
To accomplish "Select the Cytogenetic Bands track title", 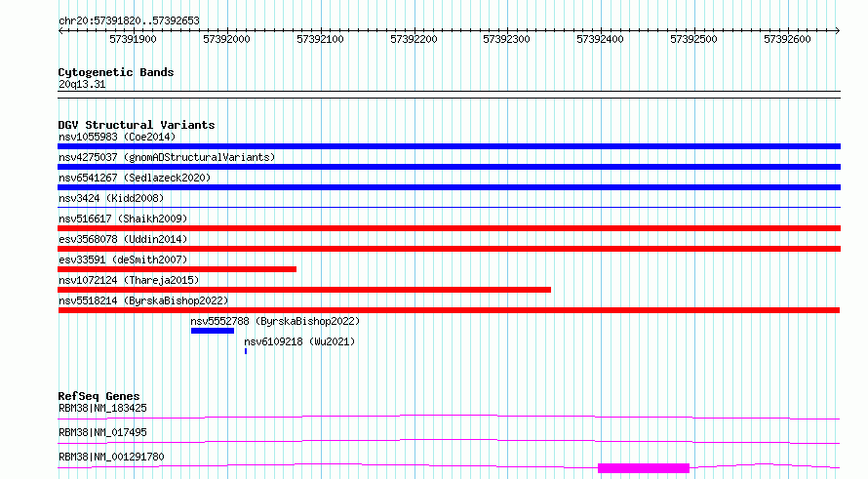I will click(116, 72).
